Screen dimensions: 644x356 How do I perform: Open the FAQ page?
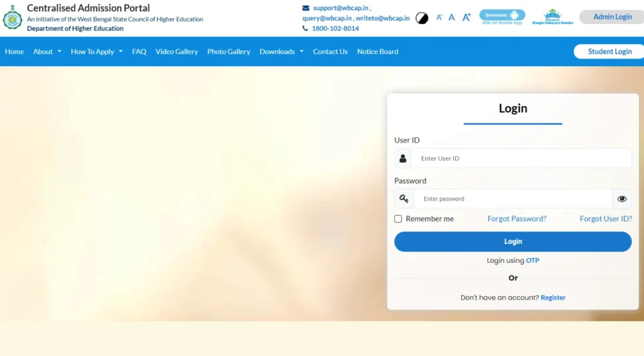pos(139,52)
